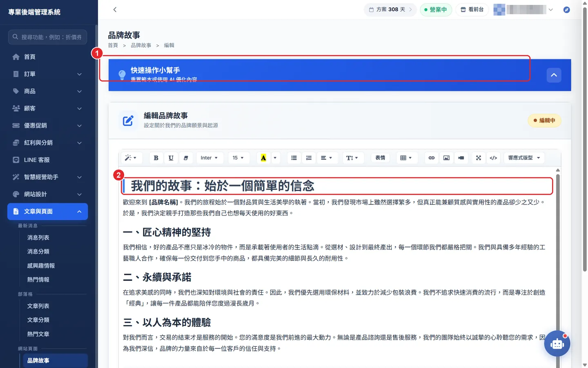Click the 看前台 button
Screen dimensions: 588x368
point(472,9)
